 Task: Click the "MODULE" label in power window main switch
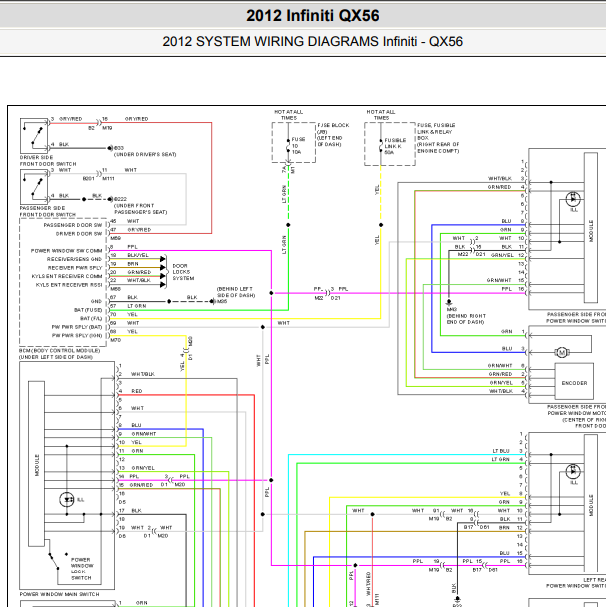point(37,466)
